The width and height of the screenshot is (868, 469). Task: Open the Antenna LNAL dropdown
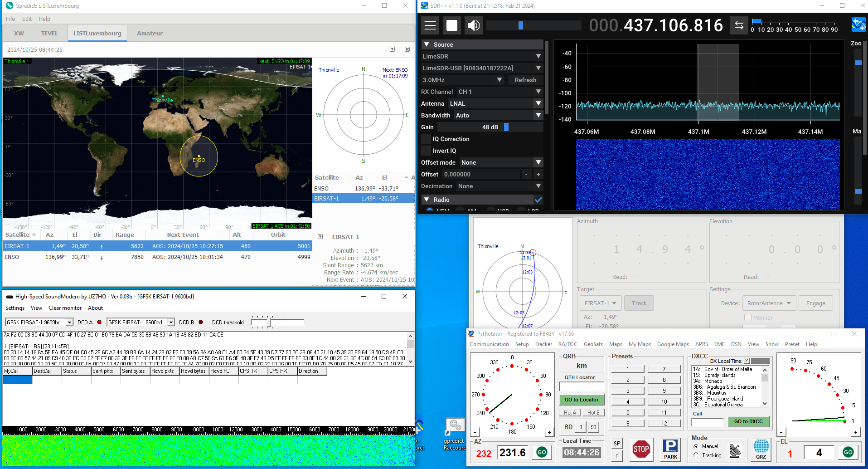click(495, 103)
